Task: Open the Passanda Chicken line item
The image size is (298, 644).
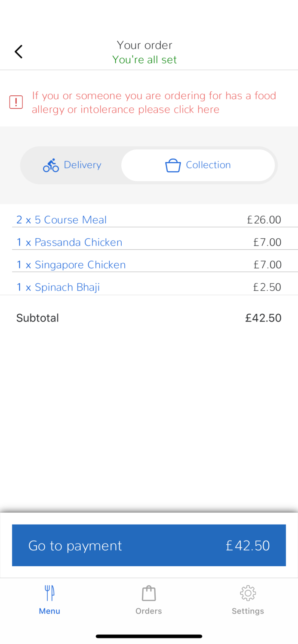Action: [x=69, y=242]
